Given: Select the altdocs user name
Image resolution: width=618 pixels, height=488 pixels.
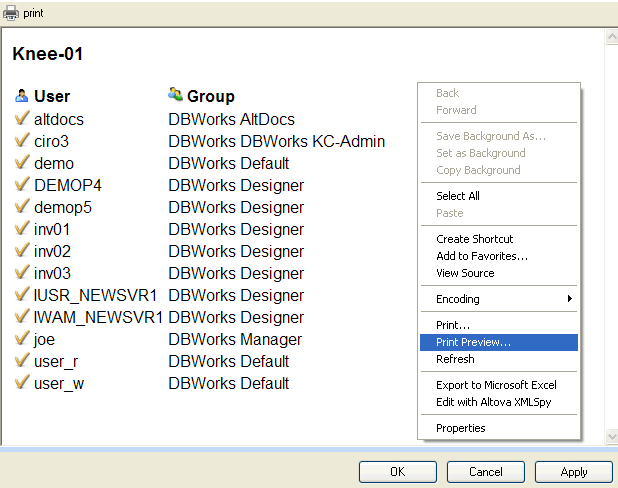Looking at the screenshot, I should 59,119.
